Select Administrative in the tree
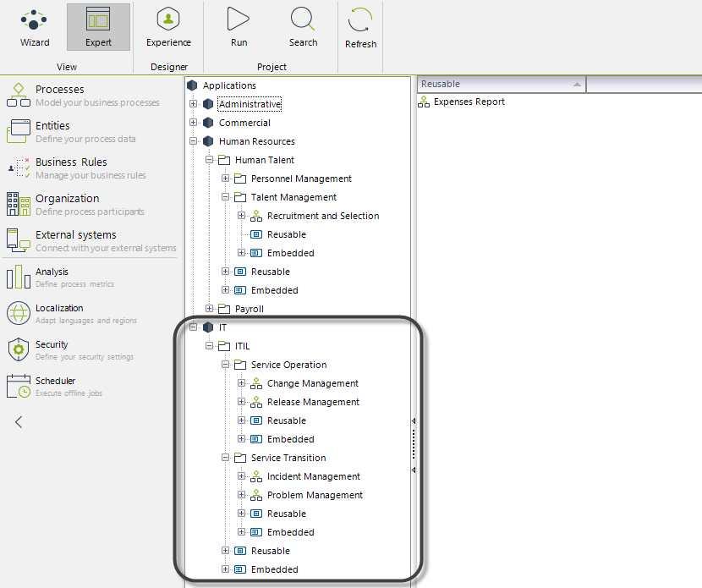702x588 pixels. pyautogui.click(x=250, y=104)
